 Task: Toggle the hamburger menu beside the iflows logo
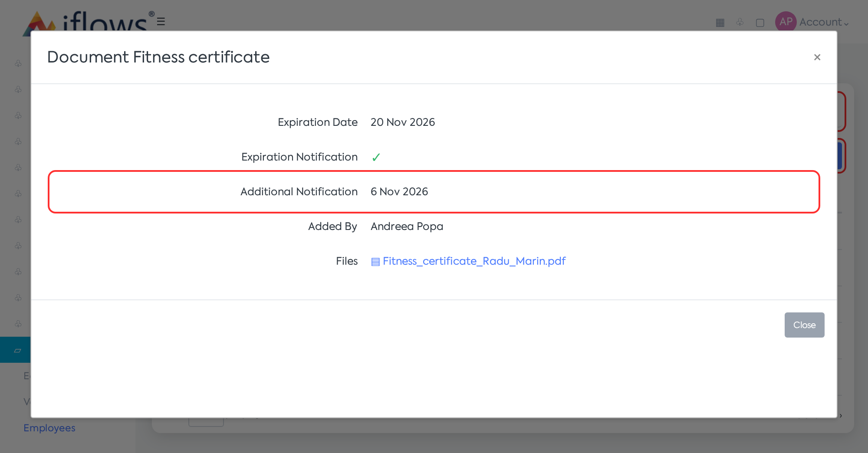pyautogui.click(x=161, y=21)
